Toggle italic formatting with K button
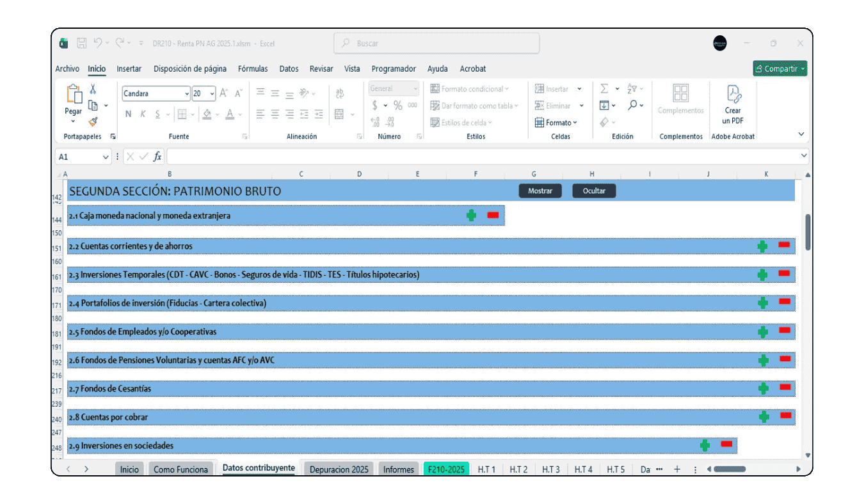This screenshot has width=864, height=504. coord(143,114)
